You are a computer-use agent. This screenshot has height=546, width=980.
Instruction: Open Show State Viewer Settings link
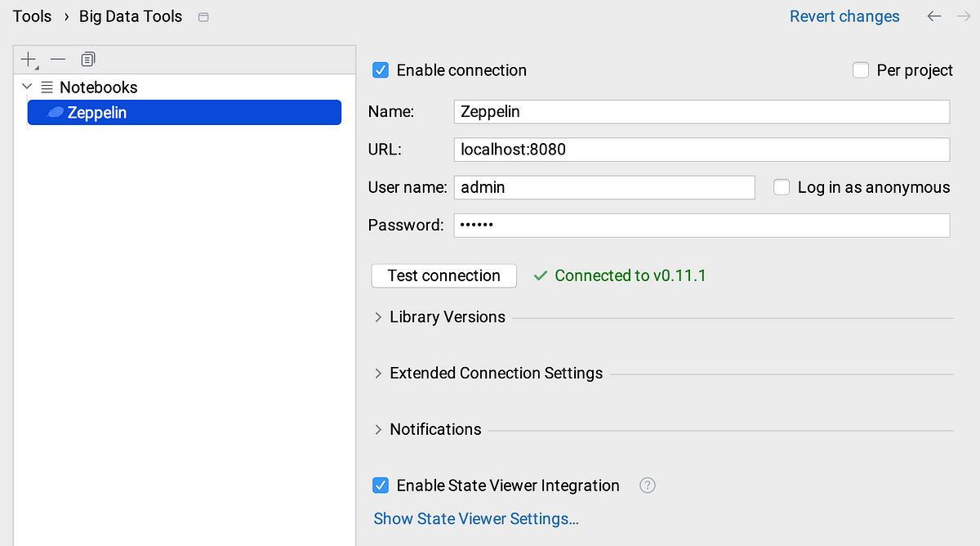coord(476,519)
